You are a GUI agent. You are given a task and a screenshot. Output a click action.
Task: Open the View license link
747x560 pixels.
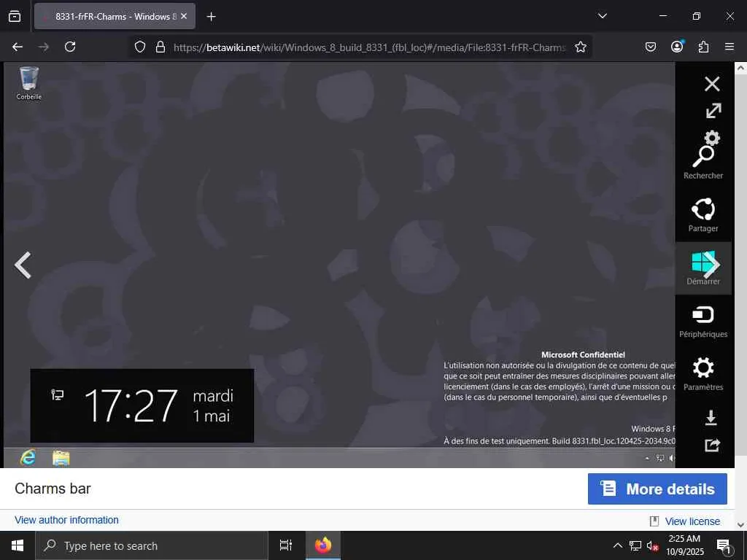click(692, 521)
